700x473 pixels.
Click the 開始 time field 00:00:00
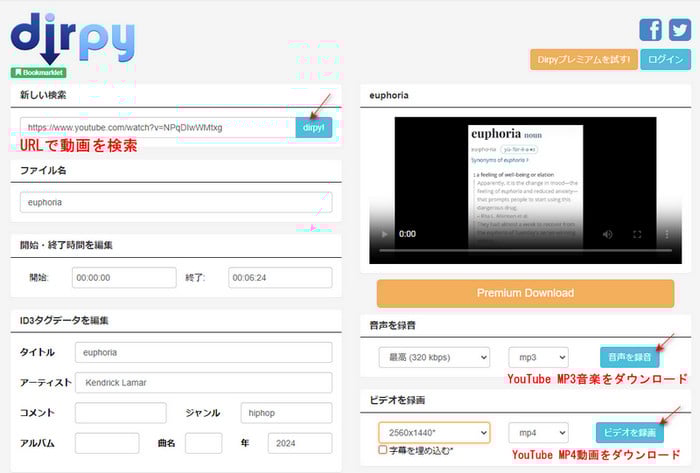[124, 278]
